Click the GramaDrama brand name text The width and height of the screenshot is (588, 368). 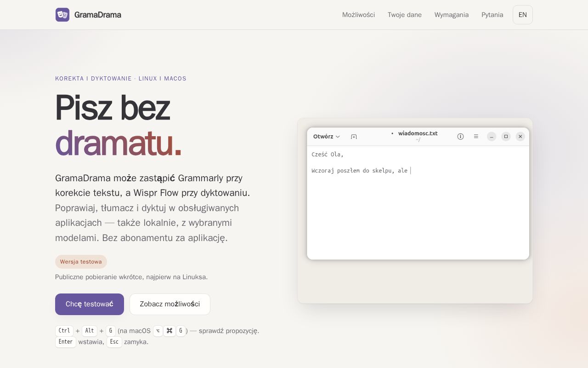pyautogui.click(x=98, y=15)
